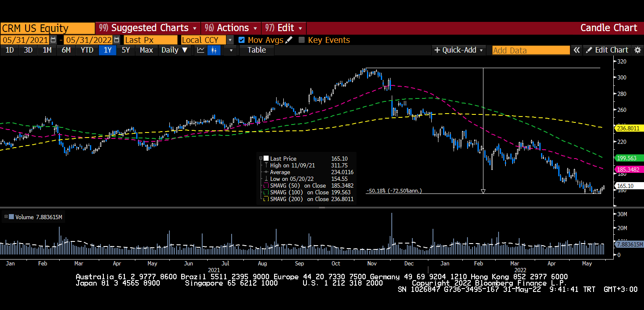Click the 7.883615M volume axis label

click(x=629, y=244)
